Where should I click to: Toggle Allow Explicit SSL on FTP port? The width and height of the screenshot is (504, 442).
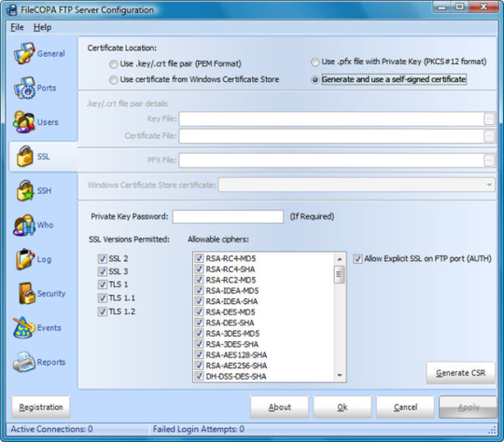tap(357, 259)
